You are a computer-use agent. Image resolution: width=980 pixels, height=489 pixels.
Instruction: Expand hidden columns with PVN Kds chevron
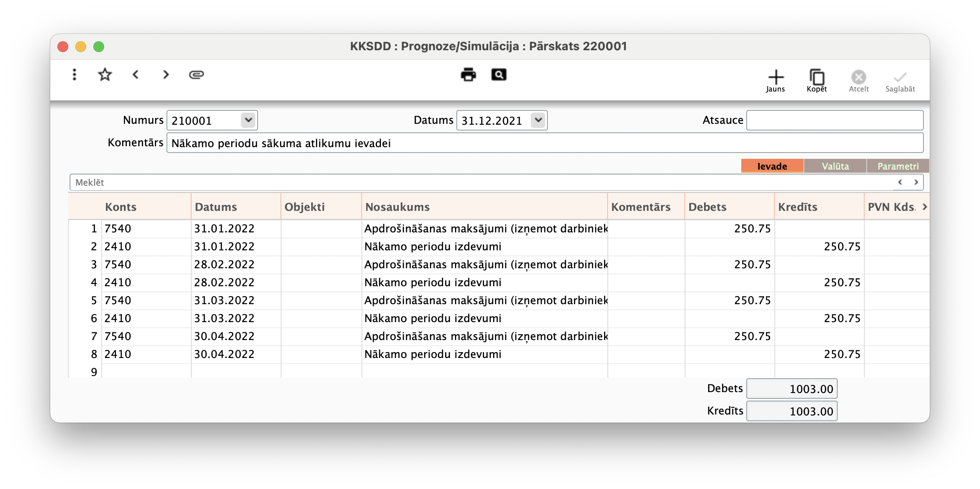click(925, 207)
